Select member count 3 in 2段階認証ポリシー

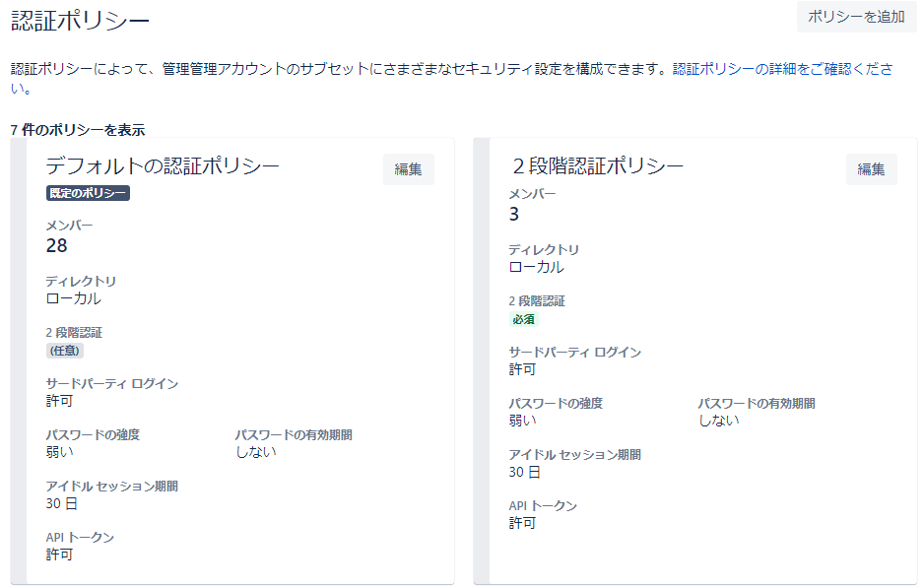point(514,215)
